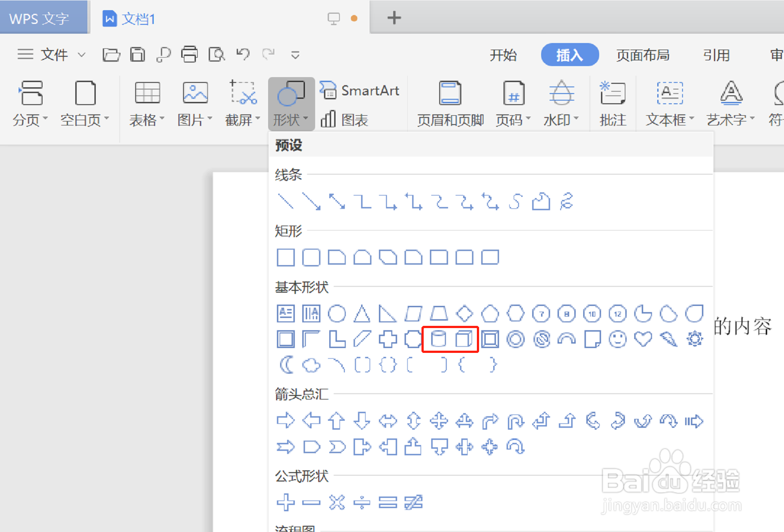This screenshot has height=532, width=784.
Task: Switch to the 开始 ribbon tab
Action: coord(503,55)
